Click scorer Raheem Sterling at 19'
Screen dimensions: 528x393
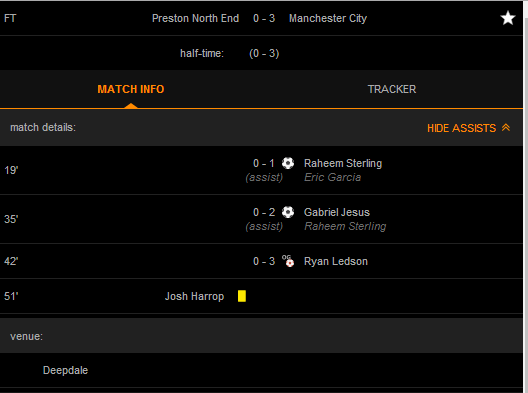coord(343,163)
